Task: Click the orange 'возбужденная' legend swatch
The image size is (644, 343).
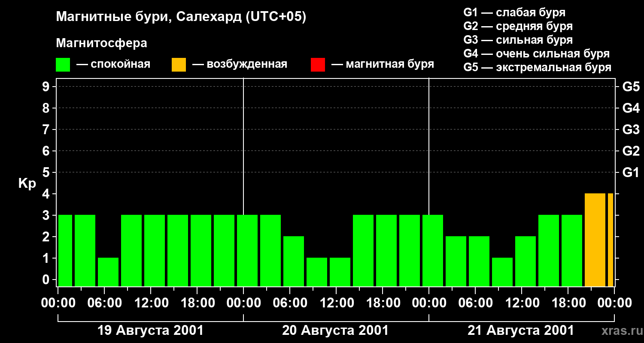Action: pyautogui.click(x=179, y=65)
